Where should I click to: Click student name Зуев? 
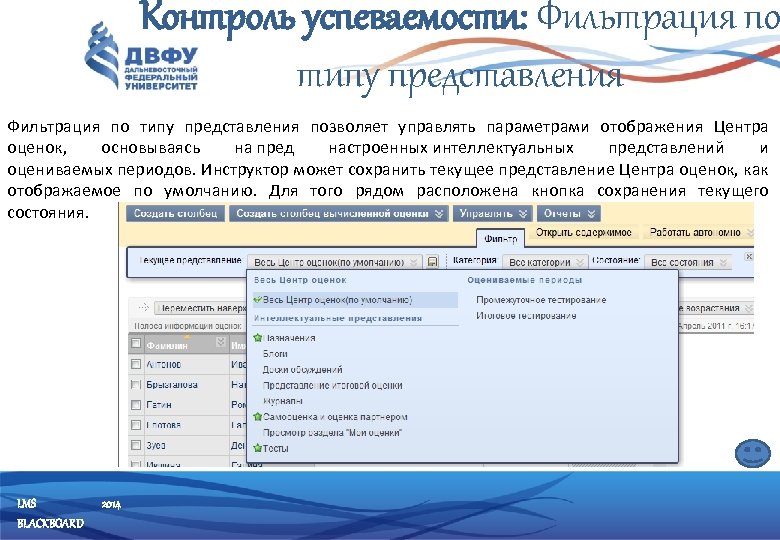156,445
